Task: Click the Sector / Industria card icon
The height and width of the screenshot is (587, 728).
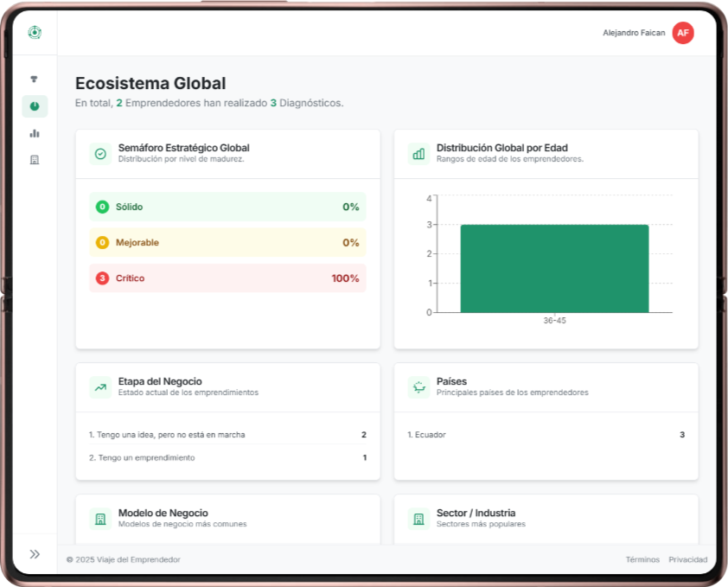Action: (x=416, y=517)
